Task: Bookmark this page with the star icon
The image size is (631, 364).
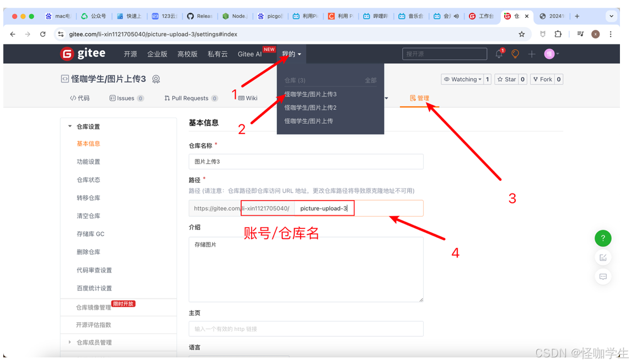Action: (522, 34)
